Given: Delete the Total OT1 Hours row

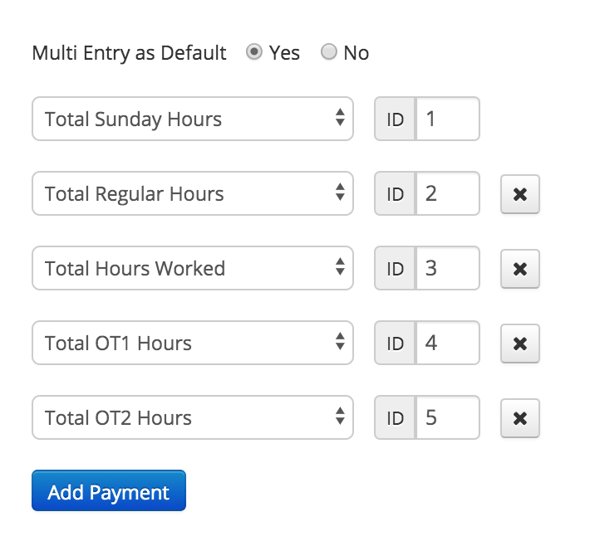Looking at the screenshot, I should pyautogui.click(x=520, y=343).
